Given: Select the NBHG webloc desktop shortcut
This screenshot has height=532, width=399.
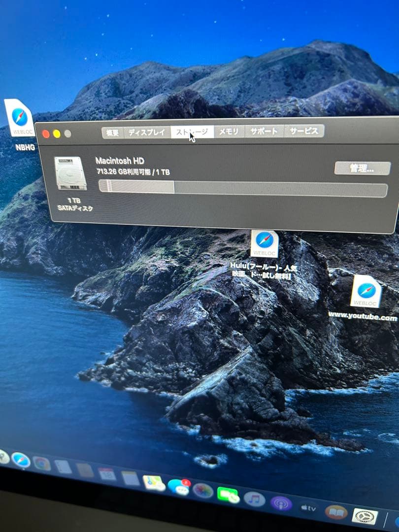Looking at the screenshot, I should point(19,119).
